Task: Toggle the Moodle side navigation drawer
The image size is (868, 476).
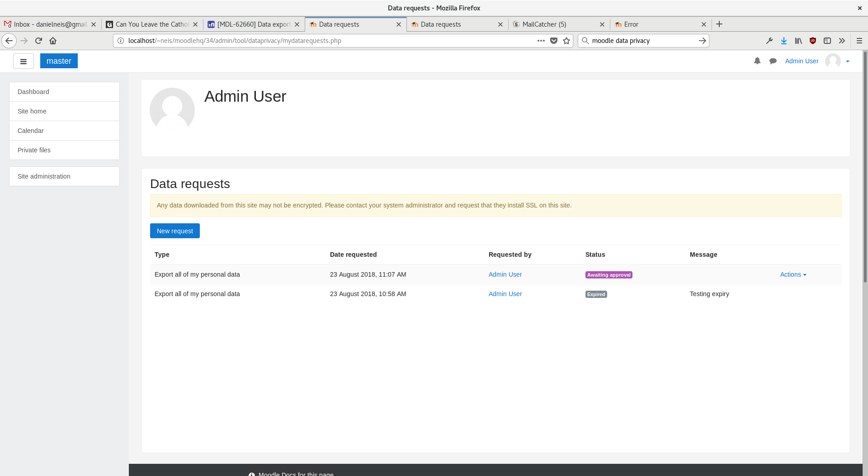Action: click(24, 61)
